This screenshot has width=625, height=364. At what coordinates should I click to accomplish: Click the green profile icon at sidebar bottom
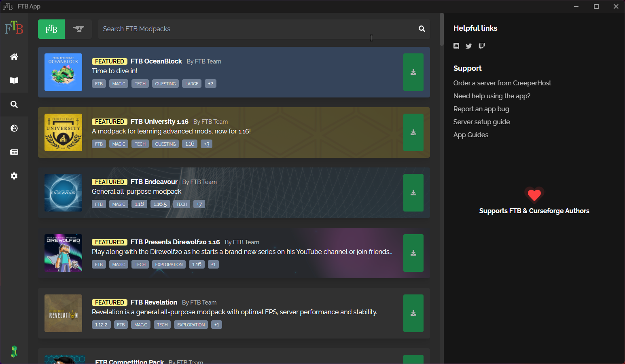14,351
